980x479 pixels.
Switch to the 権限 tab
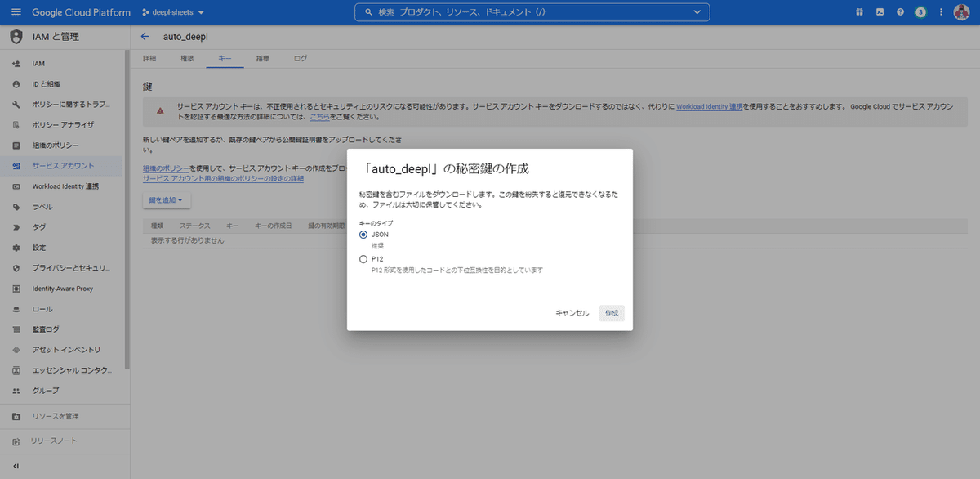pos(187,59)
